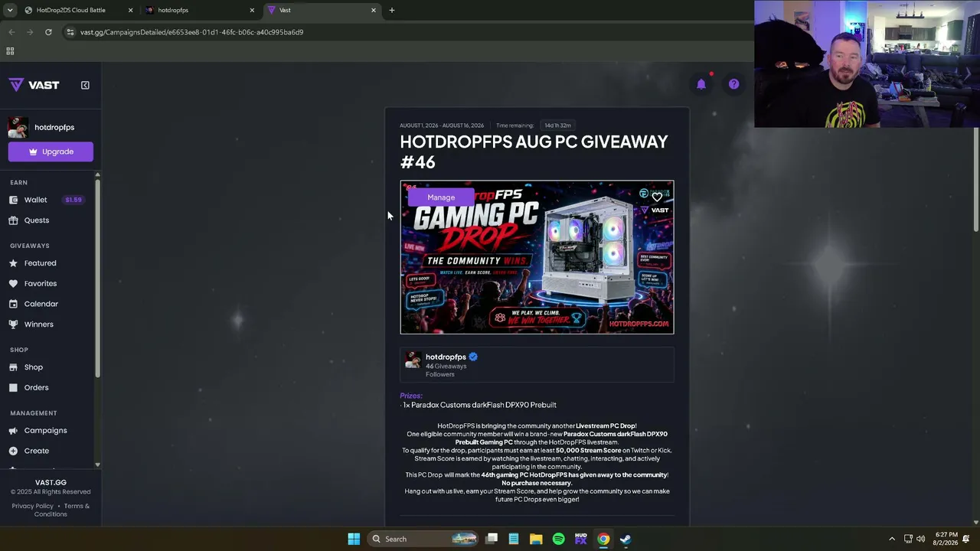Click the VAST logo in sidebar

click(34, 85)
